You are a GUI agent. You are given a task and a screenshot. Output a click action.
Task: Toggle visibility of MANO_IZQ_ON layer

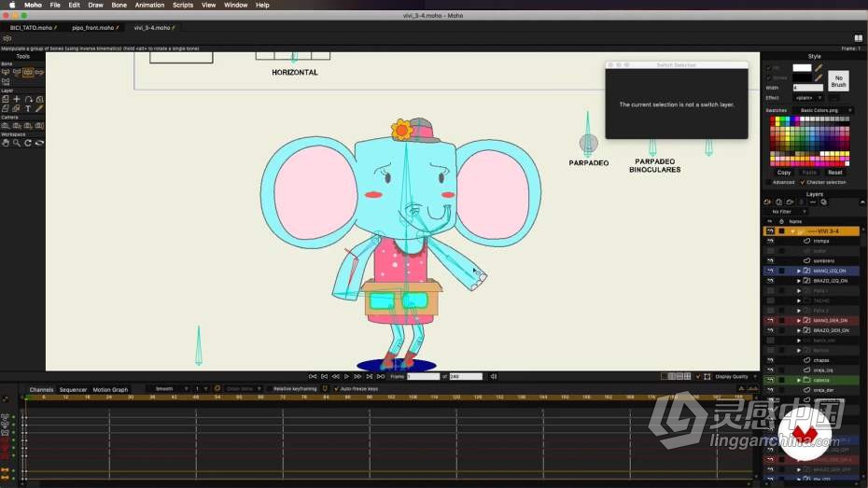pos(770,271)
